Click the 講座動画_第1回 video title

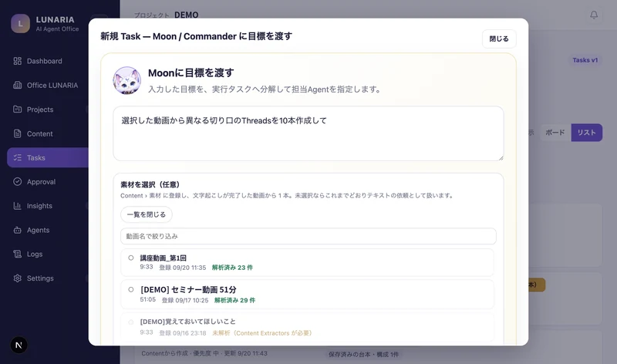pos(164,258)
